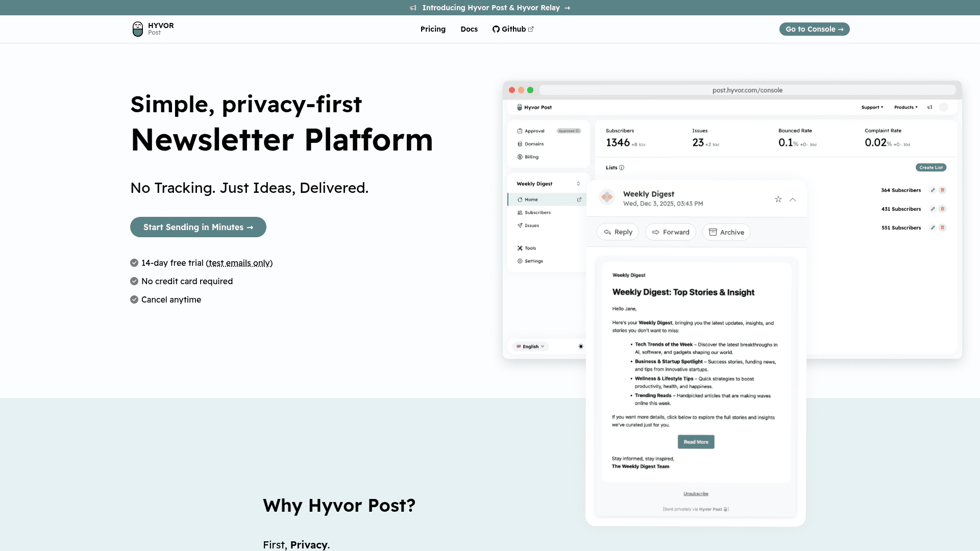This screenshot has width=980, height=551.
Task: Click the info icon next to Lists
Action: pyautogui.click(x=622, y=167)
